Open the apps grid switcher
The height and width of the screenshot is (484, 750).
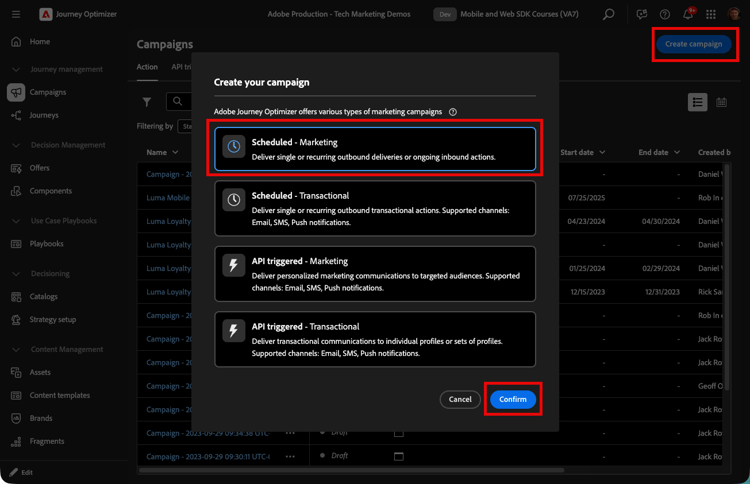711,14
